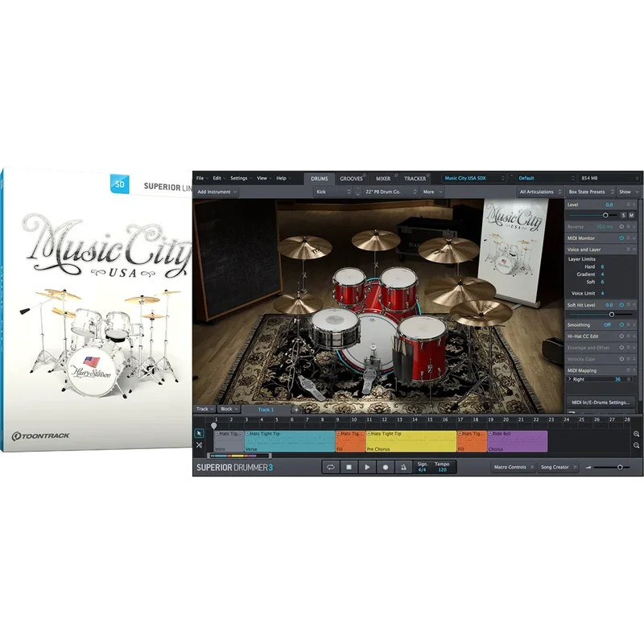Image resolution: width=644 pixels, height=644 pixels.
Task: Expand the Right MIDI mapping row
Action: (x=570, y=379)
